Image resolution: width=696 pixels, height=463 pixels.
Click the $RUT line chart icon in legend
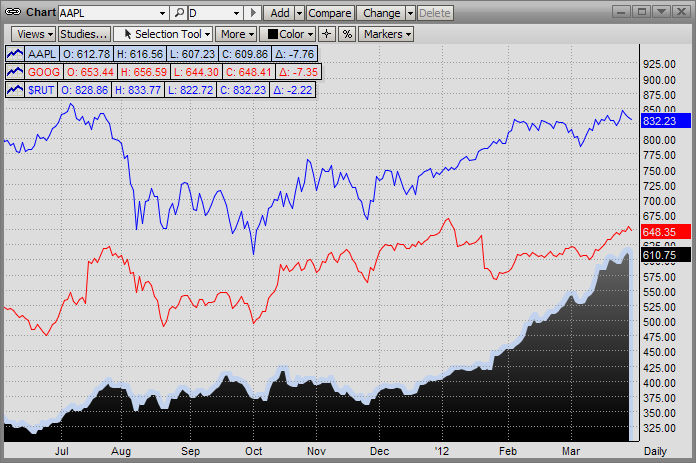coord(15,90)
